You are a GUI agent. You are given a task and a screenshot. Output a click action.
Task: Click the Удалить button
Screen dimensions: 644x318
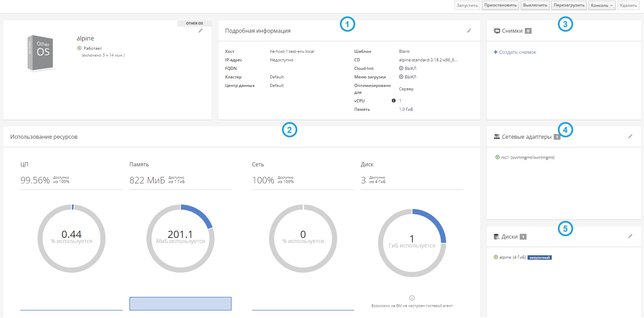[628, 5]
